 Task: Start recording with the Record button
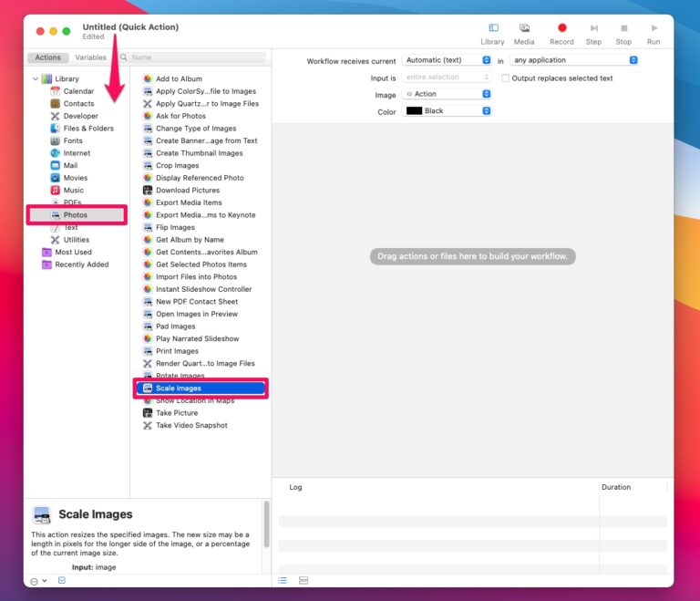(561, 34)
